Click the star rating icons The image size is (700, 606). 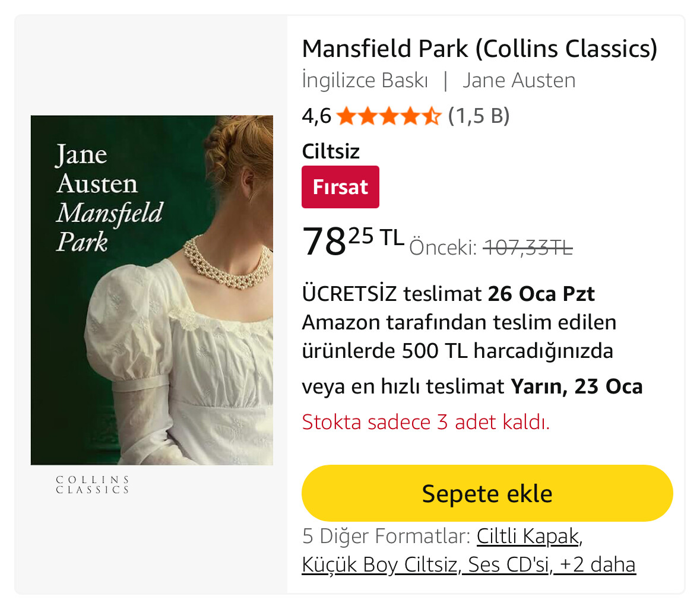click(388, 116)
